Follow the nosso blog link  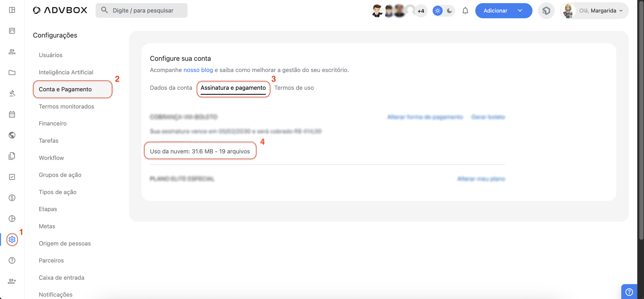[x=198, y=70]
